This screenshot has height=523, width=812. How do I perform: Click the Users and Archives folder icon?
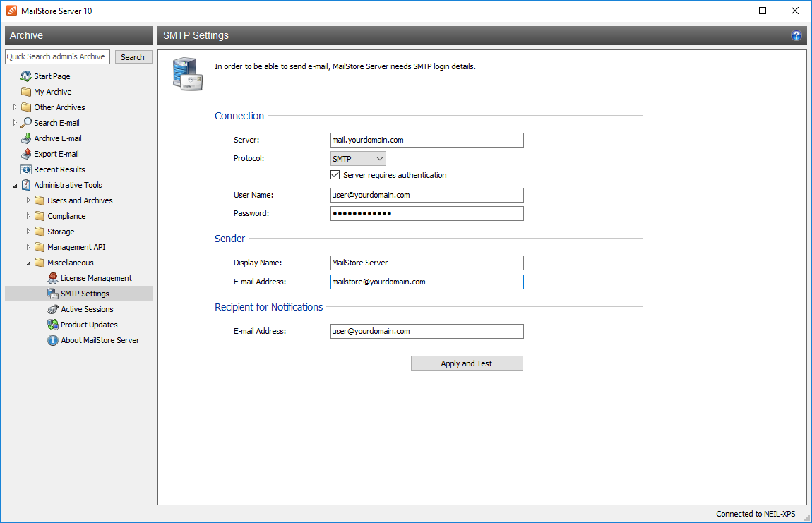[x=40, y=200]
